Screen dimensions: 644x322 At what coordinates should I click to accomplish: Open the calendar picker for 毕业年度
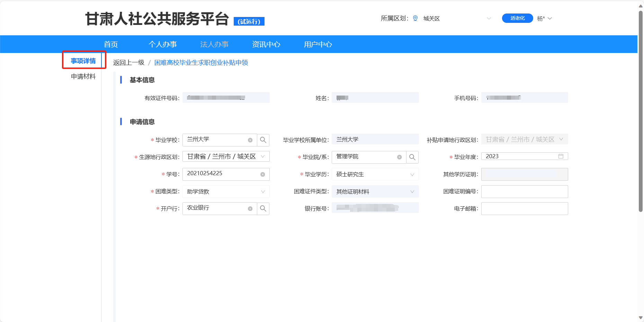point(561,156)
